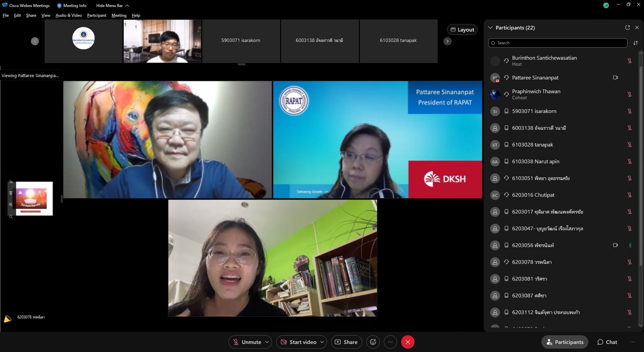Sort the participants list
Image resolution: width=644 pixels, height=352 pixels.
click(x=635, y=43)
